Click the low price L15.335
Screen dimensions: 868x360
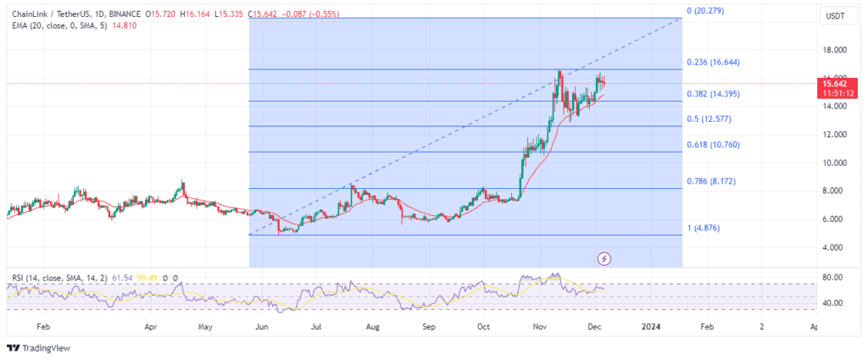(x=229, y=14)
